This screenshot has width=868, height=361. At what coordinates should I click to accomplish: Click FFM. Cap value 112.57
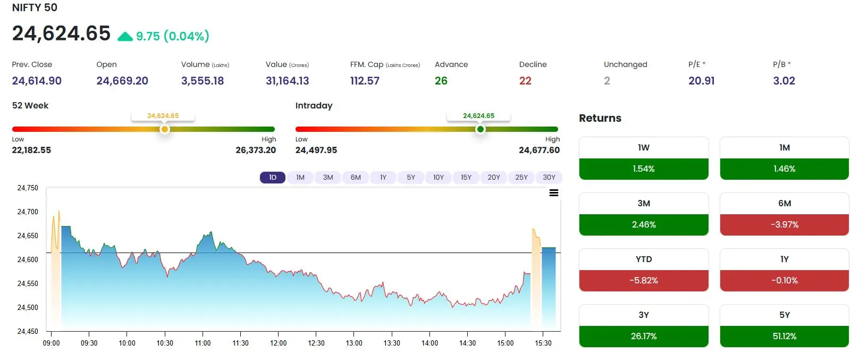tap(365, 81)
